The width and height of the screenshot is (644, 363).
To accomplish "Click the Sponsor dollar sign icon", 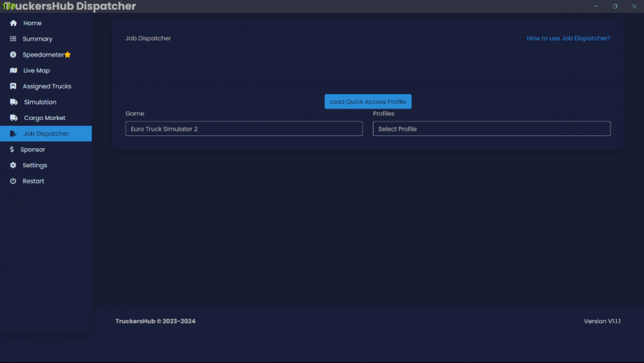I will click(12, 150).
